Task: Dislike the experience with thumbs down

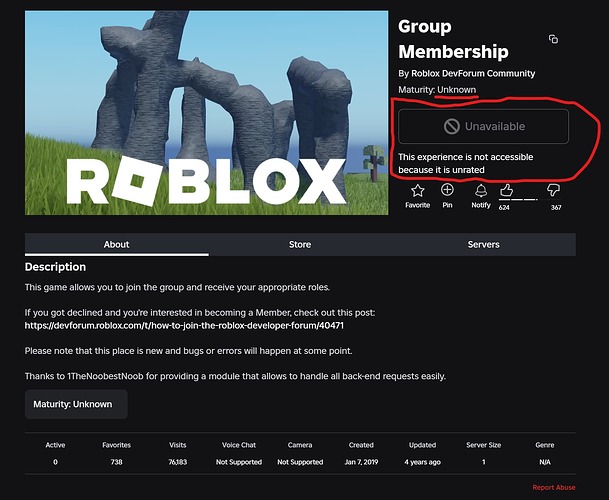Action: 553,190
